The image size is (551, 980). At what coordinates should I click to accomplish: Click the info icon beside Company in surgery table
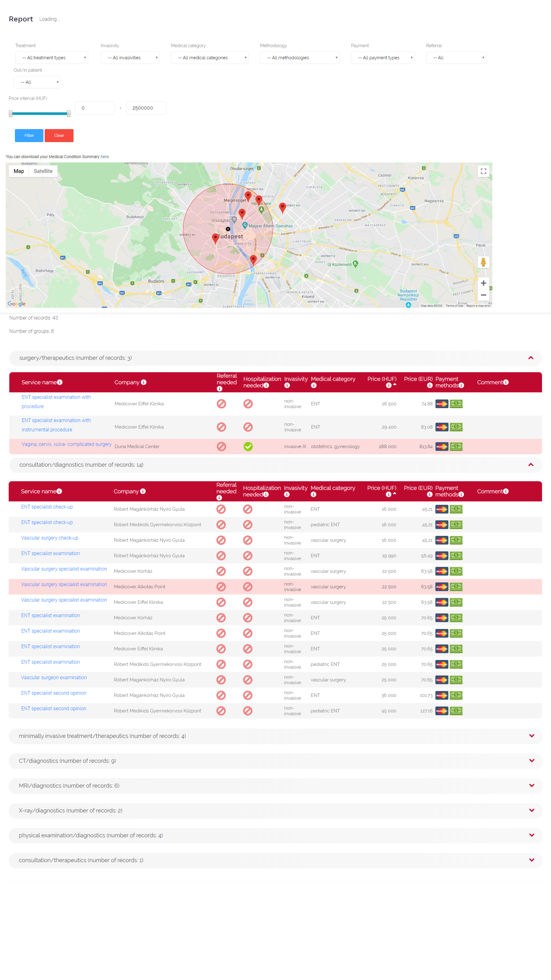(x=144, y=382)
